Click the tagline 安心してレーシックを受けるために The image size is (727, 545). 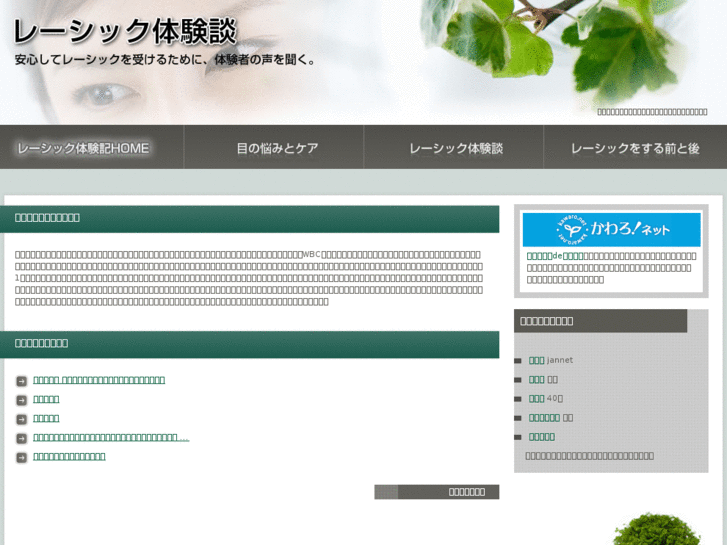point(165,60)
